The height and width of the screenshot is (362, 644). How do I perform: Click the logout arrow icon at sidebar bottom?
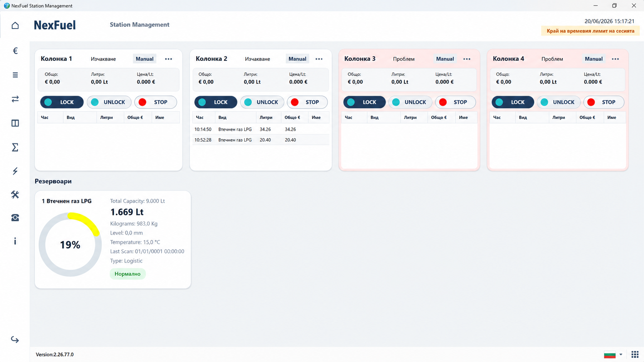click(15, 339)
